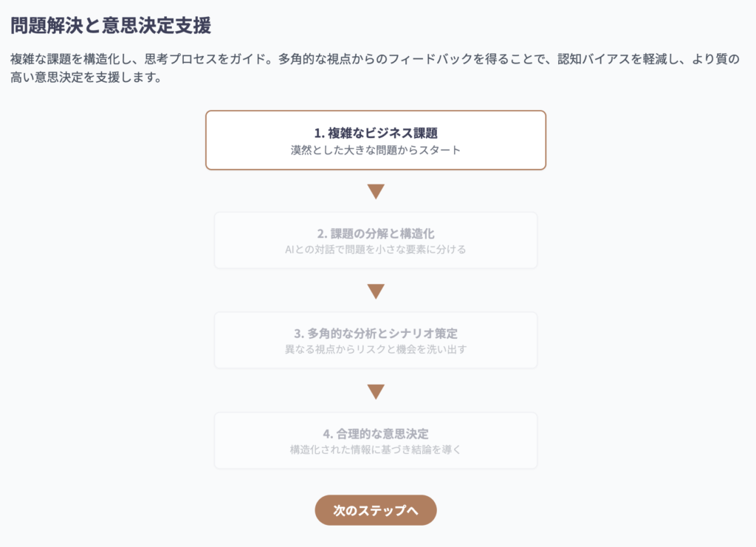The width and height of the screenshot is (756, 547).
Task: Select step card 3. 多角的な分析とシナリオ策定
Action: tap(376, 340)
